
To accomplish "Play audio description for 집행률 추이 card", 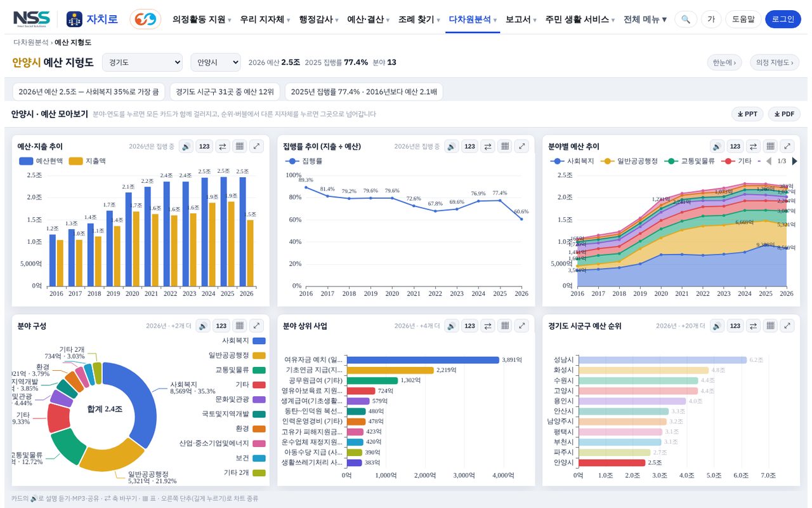I will [451, 147].
